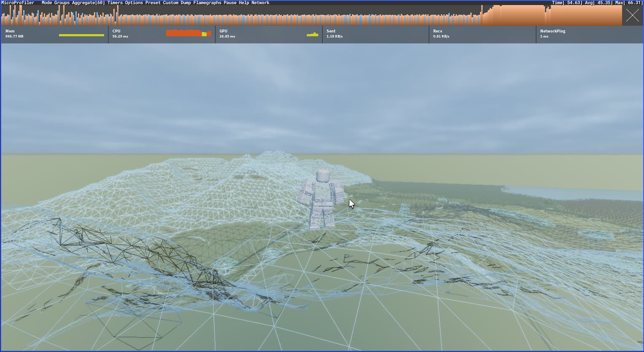Viewport: 644px width, 352px height.
Task: Open the Groups menu
Action: [62, 3]
